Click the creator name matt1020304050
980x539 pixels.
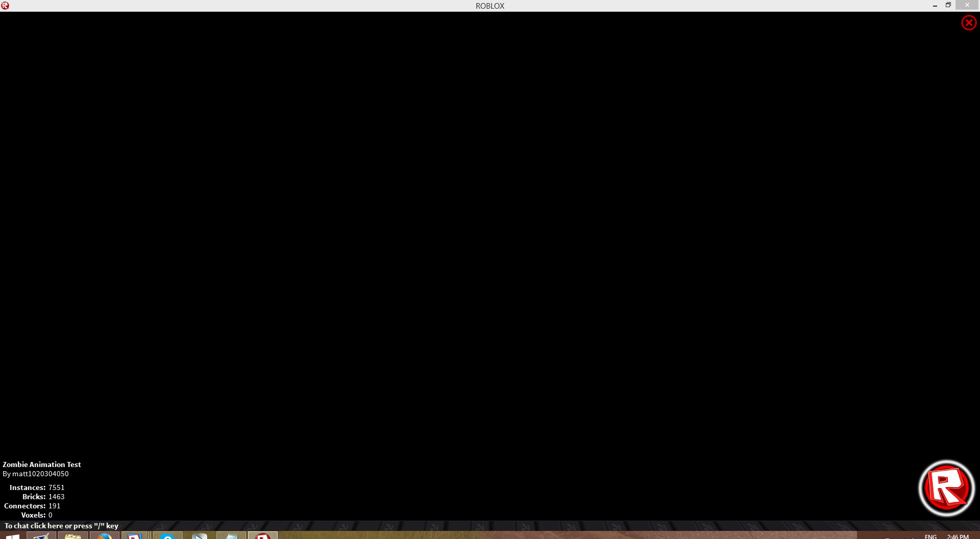[40, 474]
